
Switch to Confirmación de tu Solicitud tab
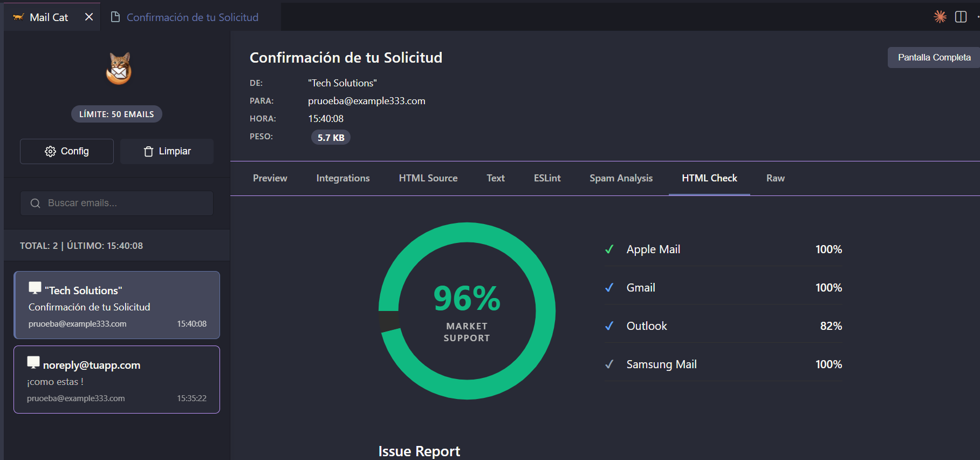[192, 17]
